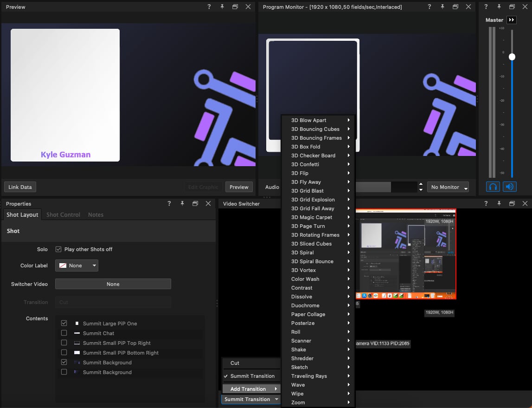Viewport: 532px width, 408px height.
Task: Undock the Preview panel window
Action: coord(235,7)
